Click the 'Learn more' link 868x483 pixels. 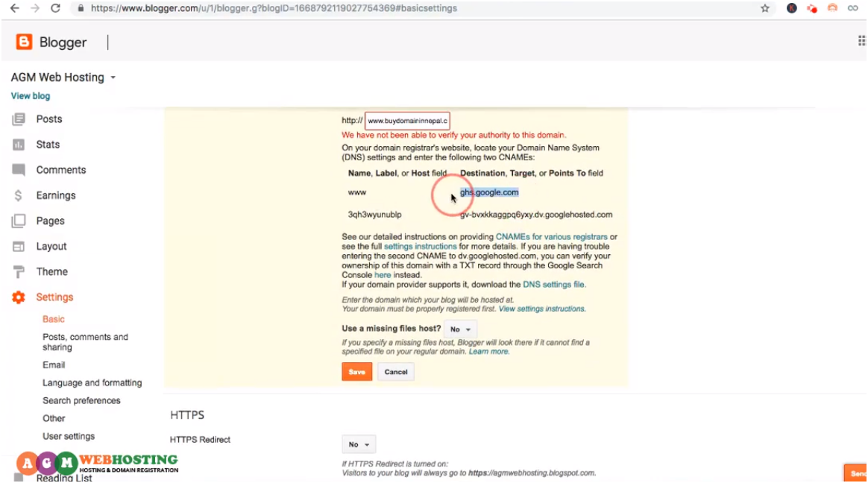(x=488, y=351)
